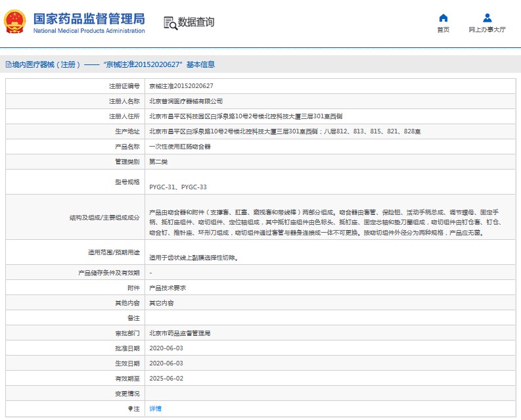Click the 数据查询 heading text
Image resolution: width=521 pixels, height=420 pixels.
click(x=196, y=22)
